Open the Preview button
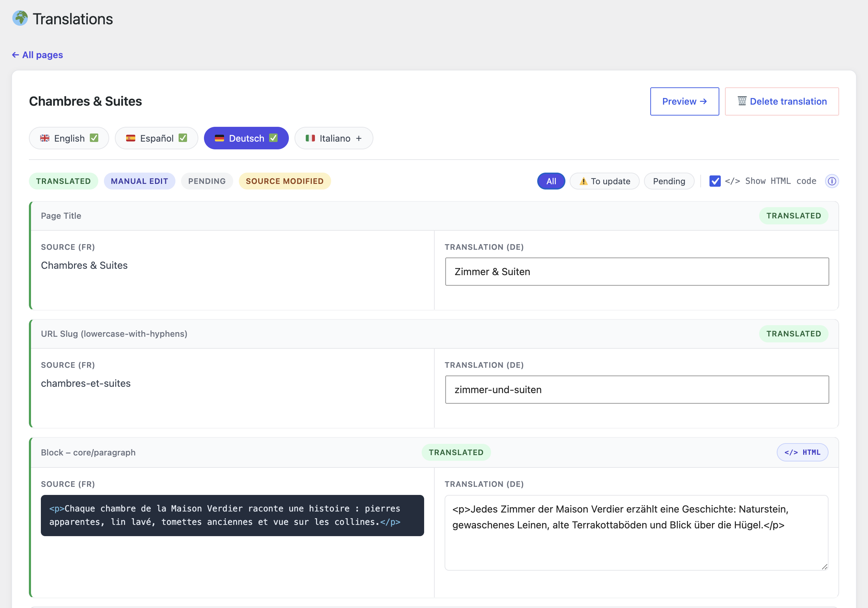868x608 pixels. [684, 101]
